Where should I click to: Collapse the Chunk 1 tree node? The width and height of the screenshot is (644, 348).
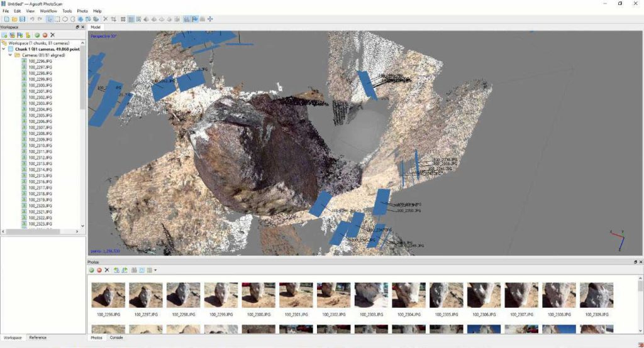[x=4, y=49]
